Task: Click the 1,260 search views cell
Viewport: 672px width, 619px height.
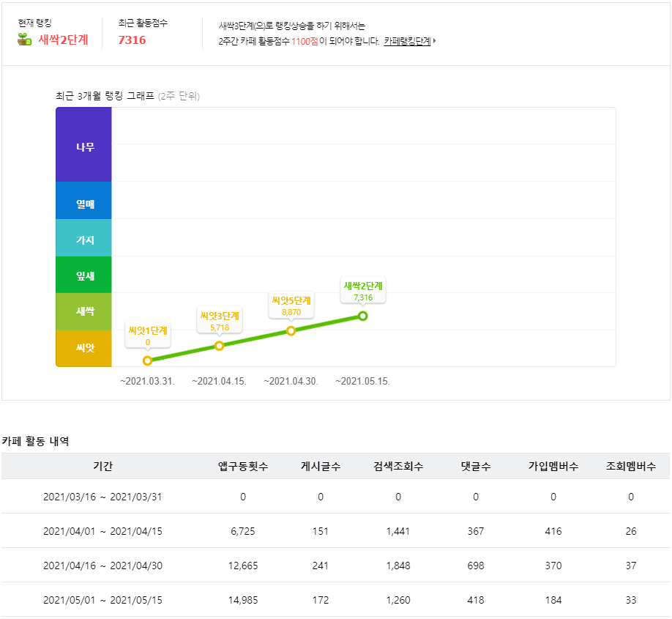Action: pyautogui.click(x=398, y=600)
